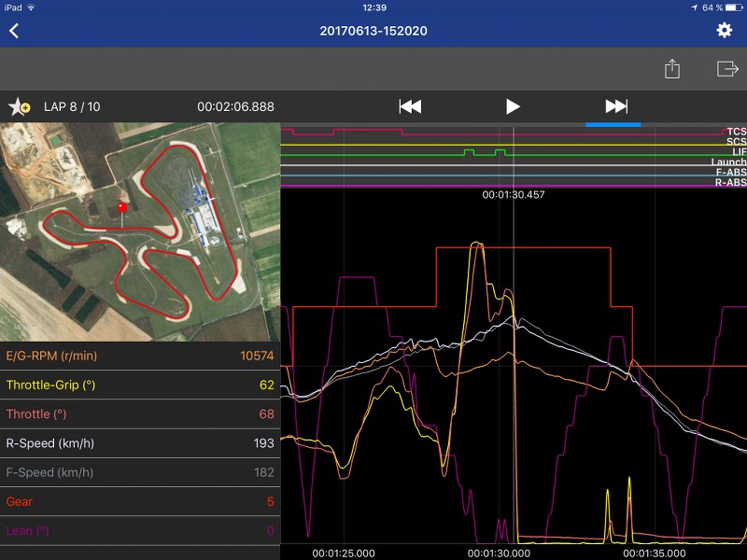Select the red position pin on the map

(122, 207)
